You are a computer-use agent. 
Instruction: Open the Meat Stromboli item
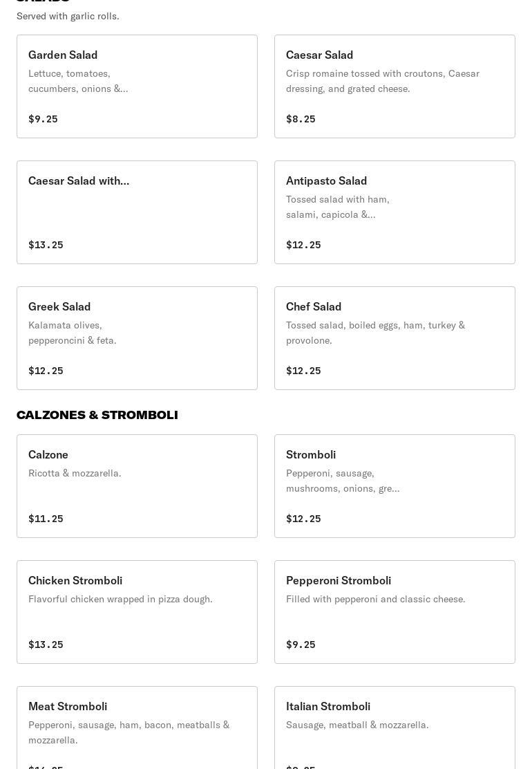(x=137, y=728)
